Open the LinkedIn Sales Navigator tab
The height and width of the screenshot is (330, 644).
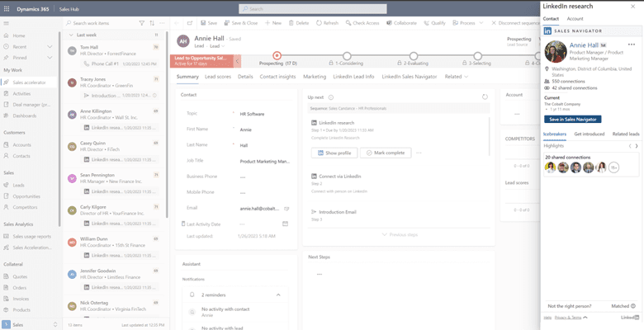409,77
